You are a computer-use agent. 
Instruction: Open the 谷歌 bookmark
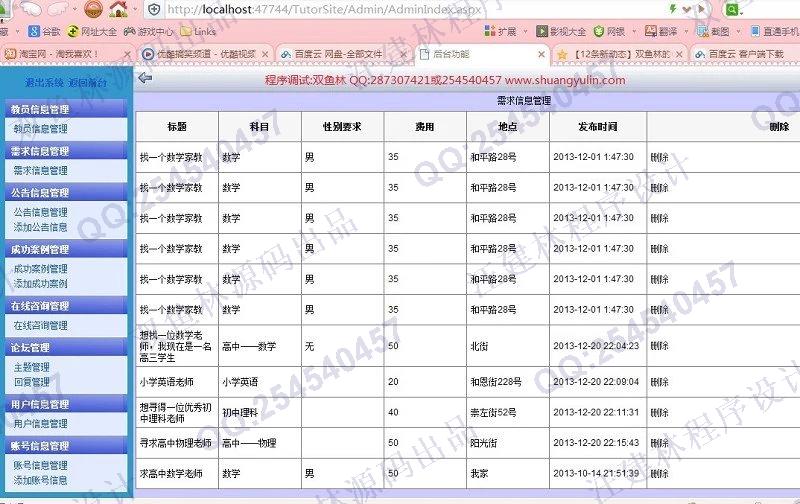[44, 32]
